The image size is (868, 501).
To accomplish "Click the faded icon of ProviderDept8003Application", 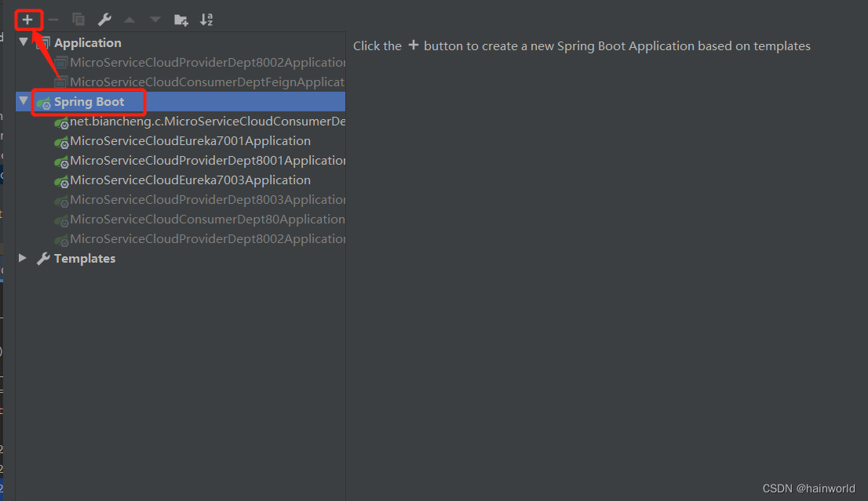I will 61,201.
